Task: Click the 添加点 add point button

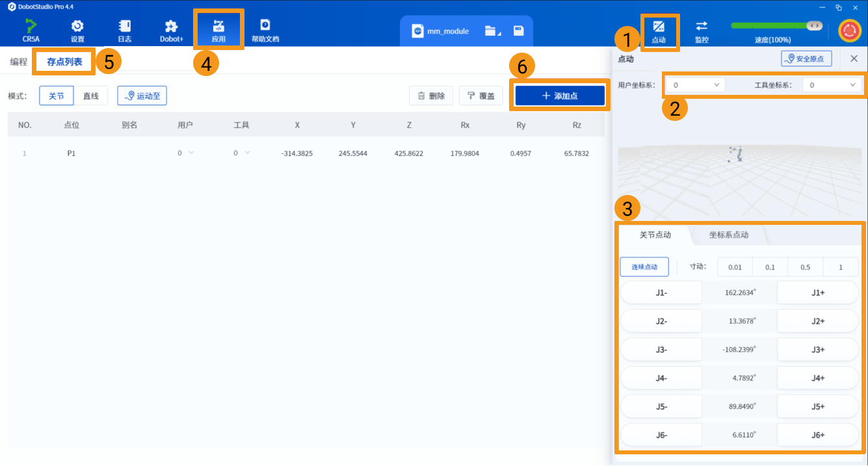Action: click(x=560, y=96)
